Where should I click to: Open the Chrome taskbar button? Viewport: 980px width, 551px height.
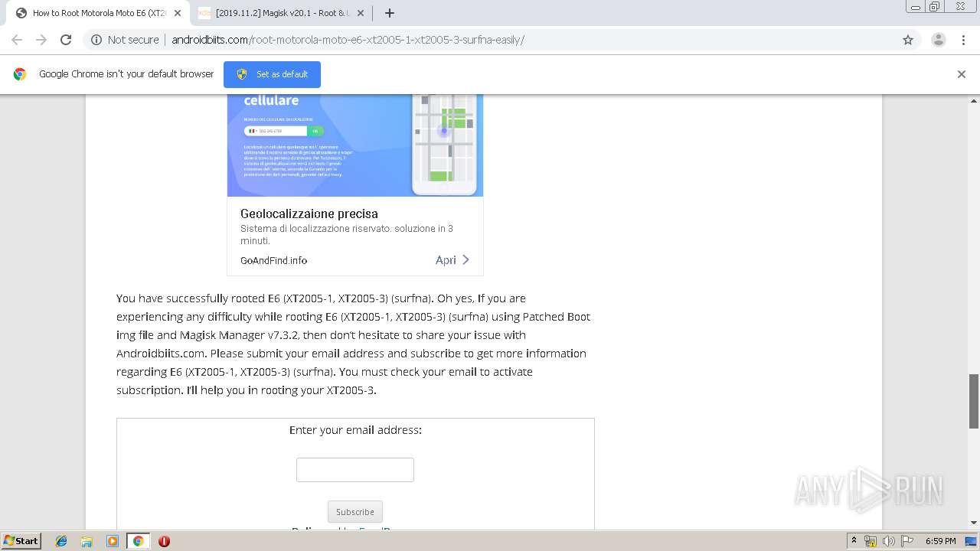pos(138,541)
